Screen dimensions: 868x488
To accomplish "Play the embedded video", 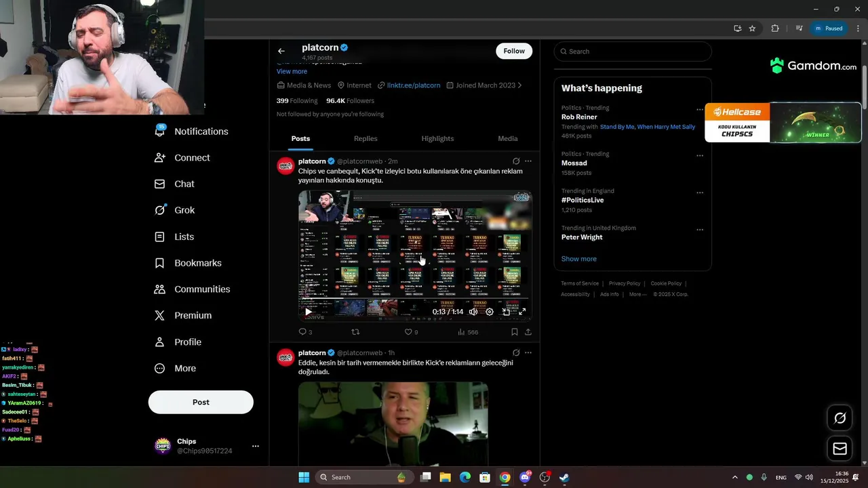I will (309, 312).
